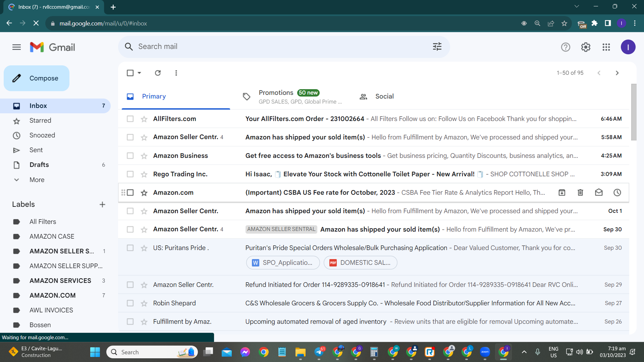
Task: Bookmark this page with star icon
Action: tap(564, 23)
